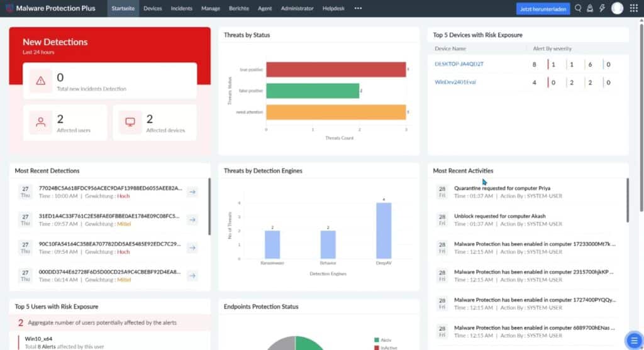This screenshot has height=350, width=644.
Task: Click the Affected users count card
Action: [65, 123]
